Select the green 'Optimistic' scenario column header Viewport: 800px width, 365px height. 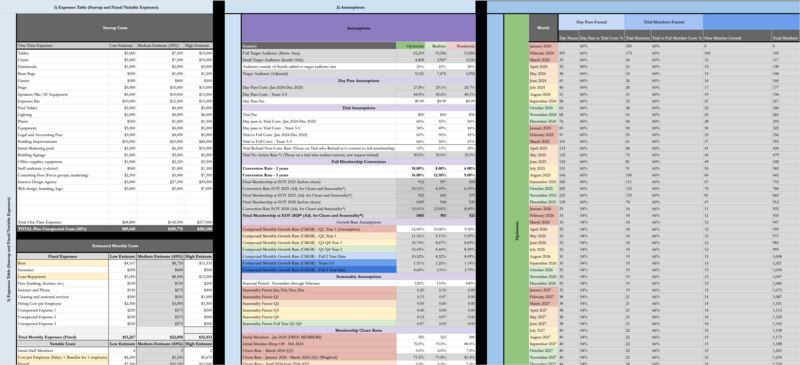click(411, 45)
